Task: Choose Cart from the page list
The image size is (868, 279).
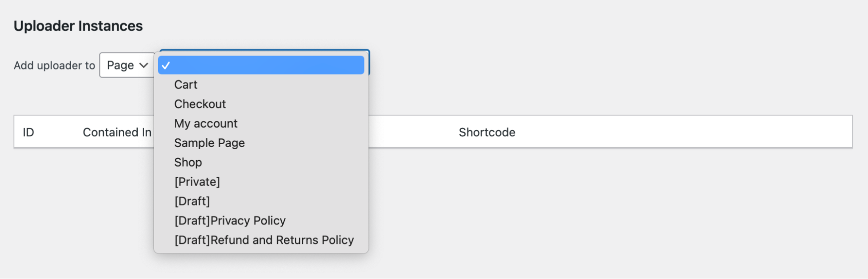Action: coord(185,85)
